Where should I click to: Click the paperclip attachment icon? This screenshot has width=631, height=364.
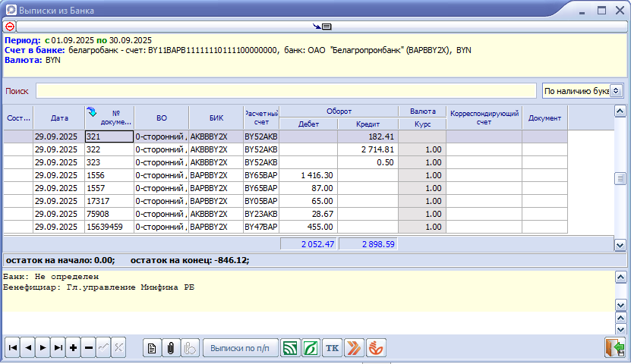tap(171, 348)
